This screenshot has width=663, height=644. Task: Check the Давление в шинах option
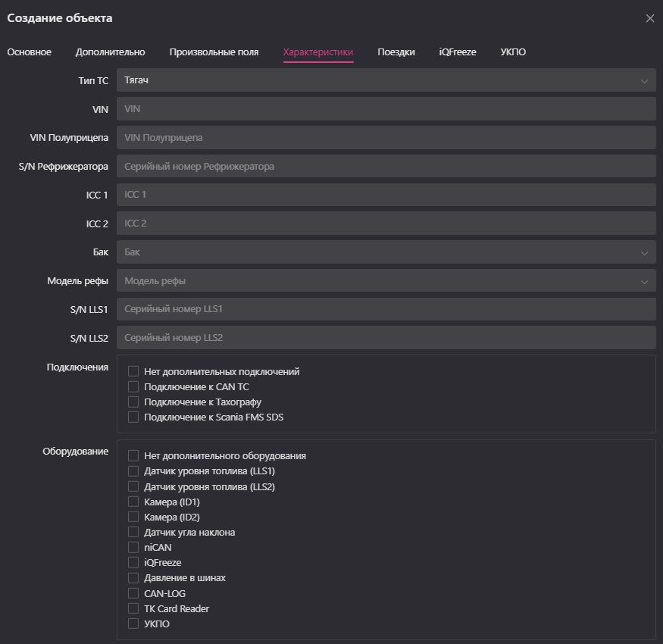(134, 578)
